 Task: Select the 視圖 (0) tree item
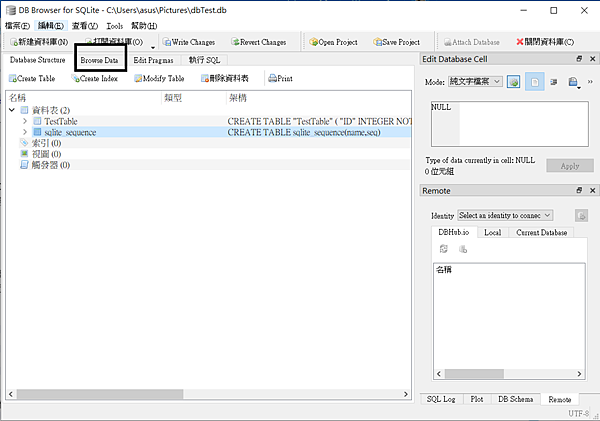[x=46, y=154]
